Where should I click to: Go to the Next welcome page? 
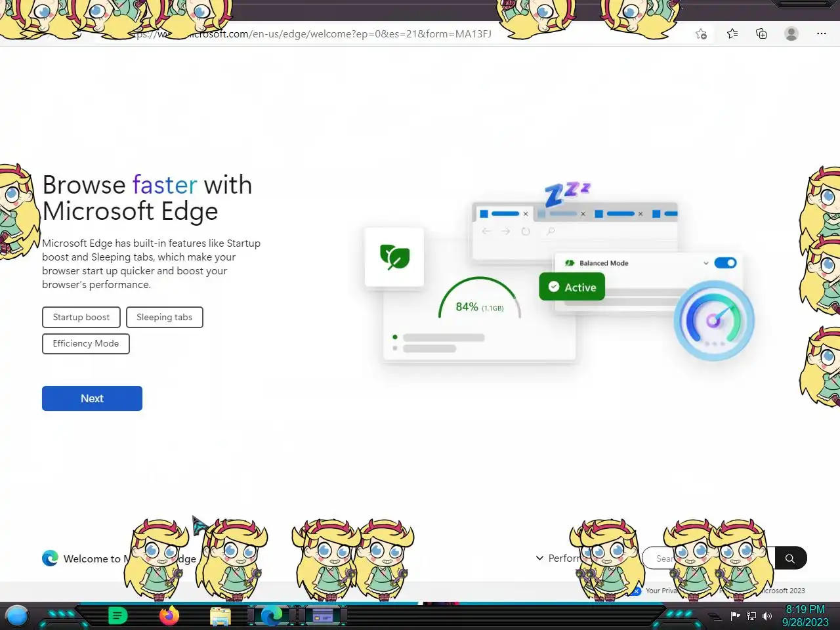click(92, 398)
